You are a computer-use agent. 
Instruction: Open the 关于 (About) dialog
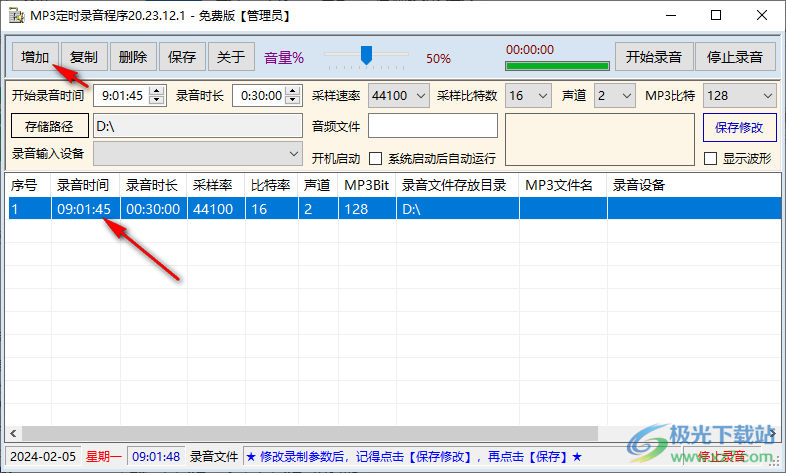231,57
